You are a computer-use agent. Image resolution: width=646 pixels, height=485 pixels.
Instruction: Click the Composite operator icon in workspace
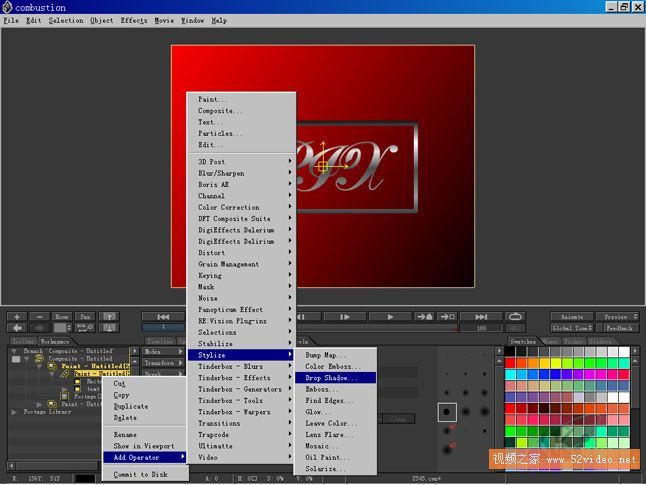pos(40,359)
